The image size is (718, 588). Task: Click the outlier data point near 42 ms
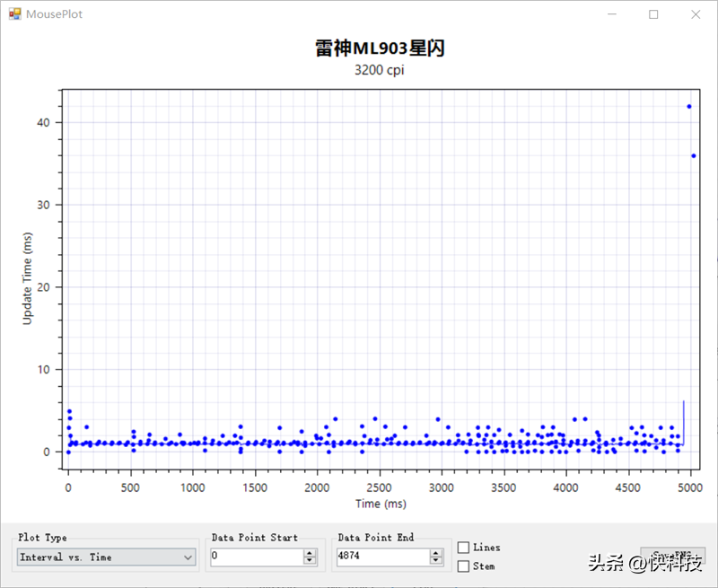coord(689,107)
